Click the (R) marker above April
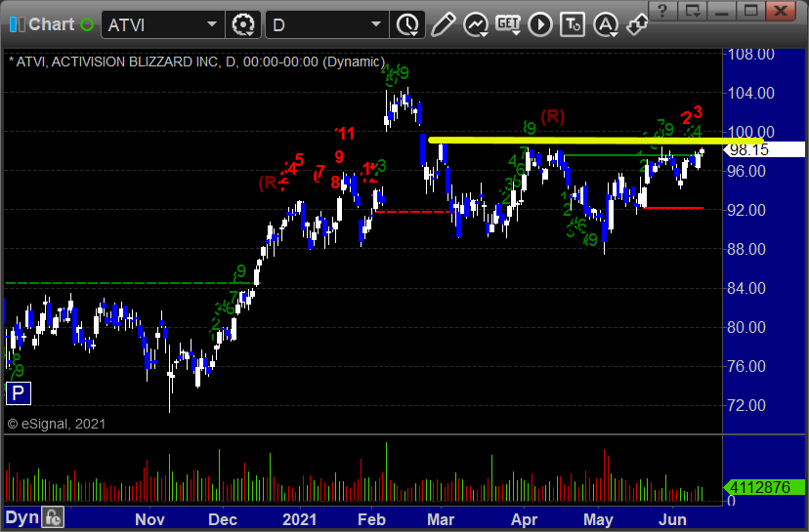Viewport: 809px width, 532px height. [553, 116]
